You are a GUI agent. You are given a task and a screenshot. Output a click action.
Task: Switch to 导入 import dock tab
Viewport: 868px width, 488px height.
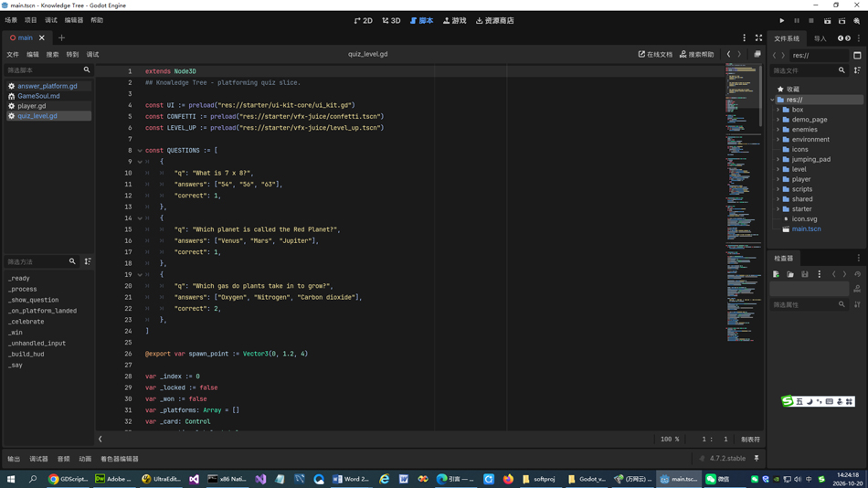pyautogui.click(x=820, y=38)
